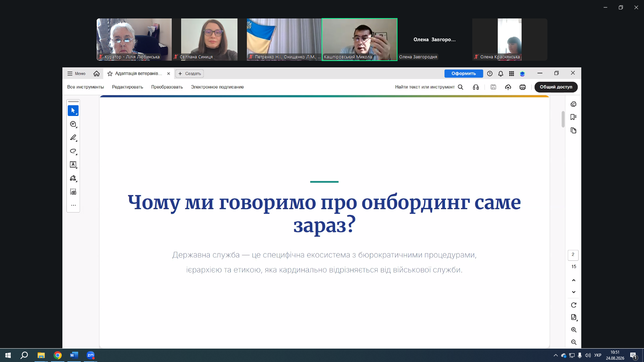Open Chrome from taskbar

click(58, 355)
